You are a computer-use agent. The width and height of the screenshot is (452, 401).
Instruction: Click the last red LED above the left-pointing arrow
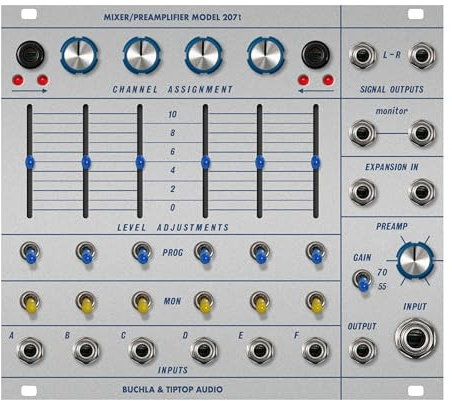[328, 80]
